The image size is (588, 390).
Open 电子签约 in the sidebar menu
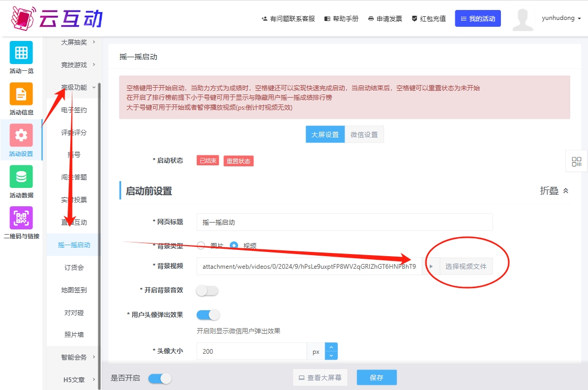pos(74,110)
